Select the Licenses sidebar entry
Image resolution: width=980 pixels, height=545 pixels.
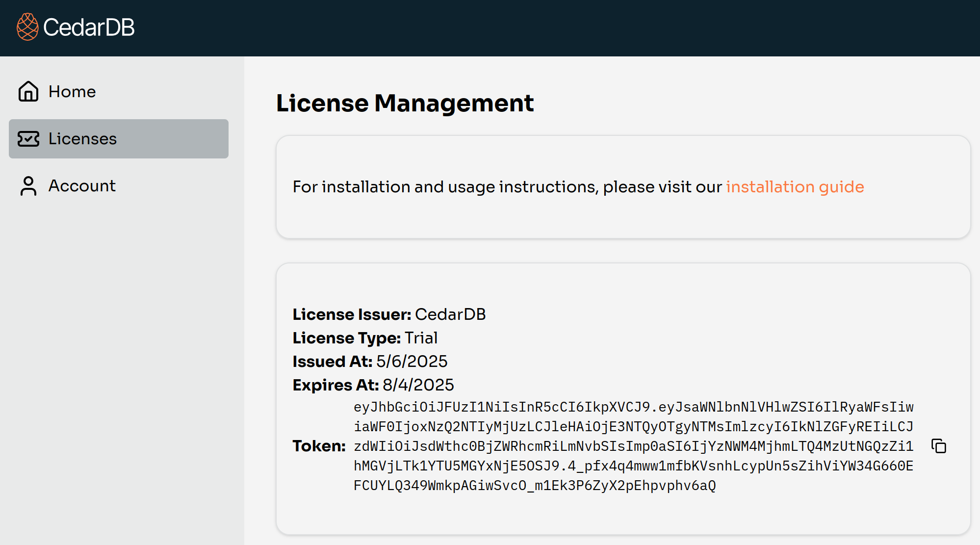[82, 139]
